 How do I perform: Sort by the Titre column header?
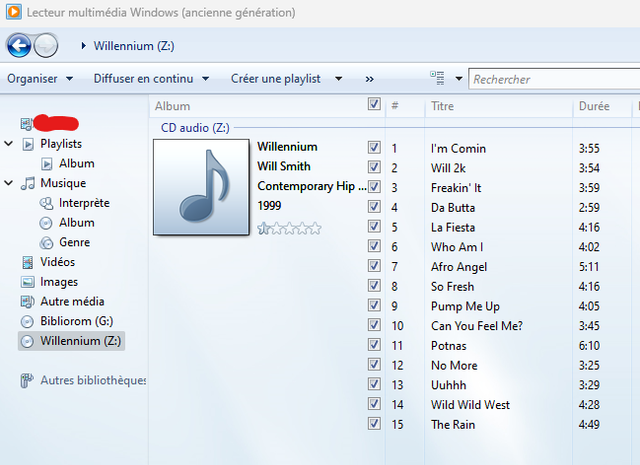(x=442, y=106)
